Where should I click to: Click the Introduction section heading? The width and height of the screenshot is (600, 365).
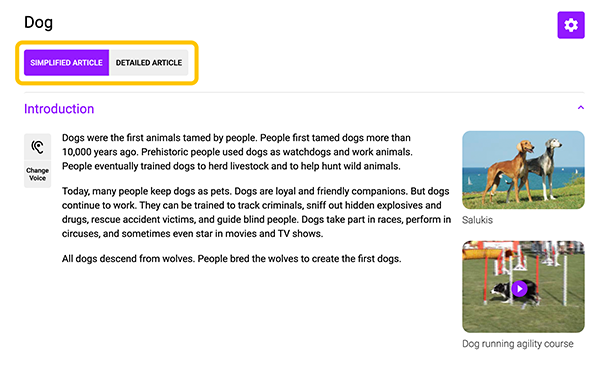click(x=59, y=109)
